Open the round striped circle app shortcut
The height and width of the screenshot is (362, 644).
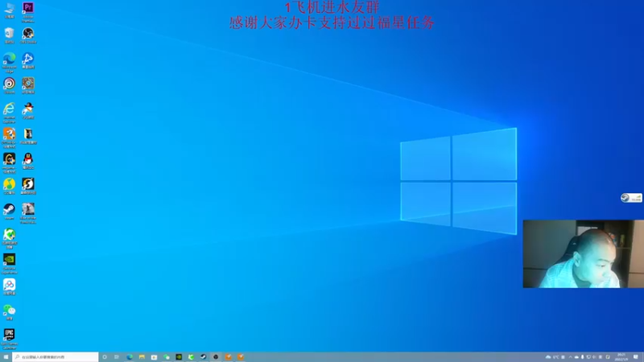(9, 85)
